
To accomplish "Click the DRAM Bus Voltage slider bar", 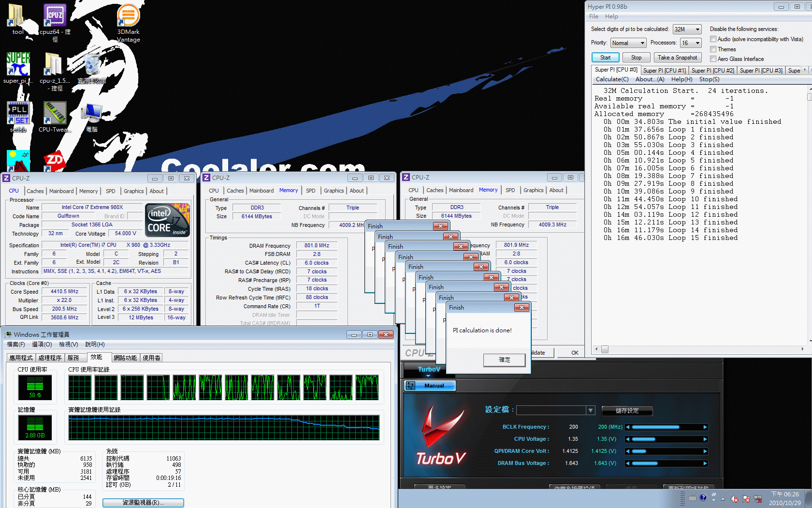I will click(667, 463).
